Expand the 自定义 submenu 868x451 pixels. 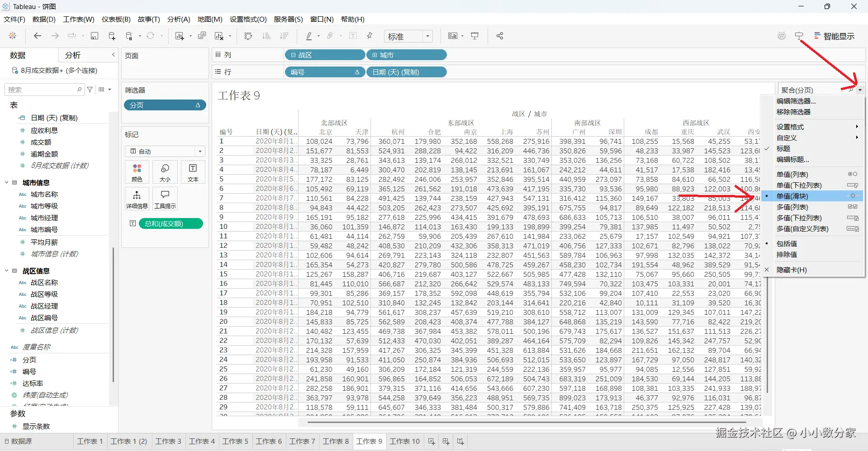point(812,138)
